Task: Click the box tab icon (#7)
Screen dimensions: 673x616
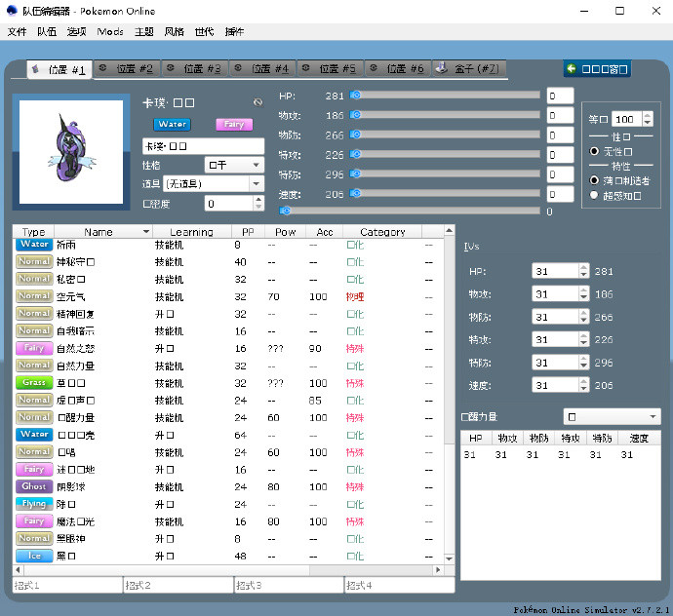Action: click(442, 68)
